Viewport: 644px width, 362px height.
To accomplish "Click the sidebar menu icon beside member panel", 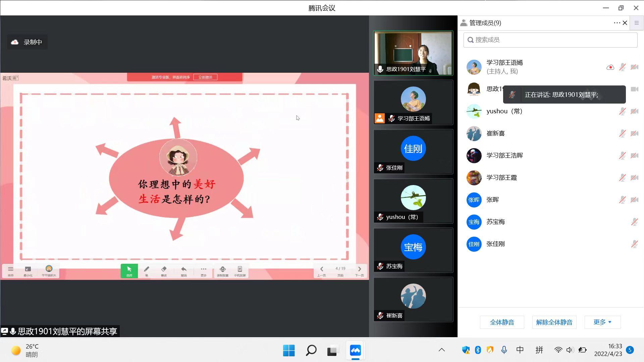I will coord(636,23).
